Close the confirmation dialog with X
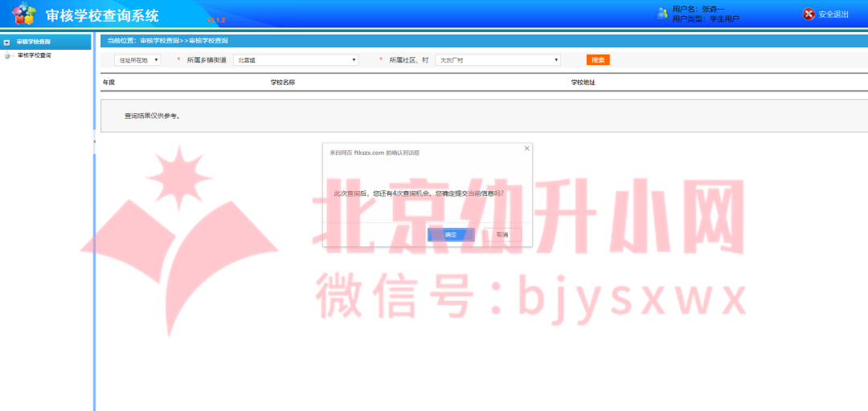The image size is (868, 411). tap(526, 149)
